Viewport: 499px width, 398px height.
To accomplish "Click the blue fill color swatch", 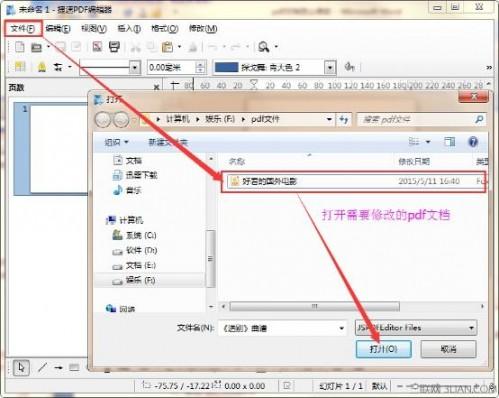I will coord(227,67).
